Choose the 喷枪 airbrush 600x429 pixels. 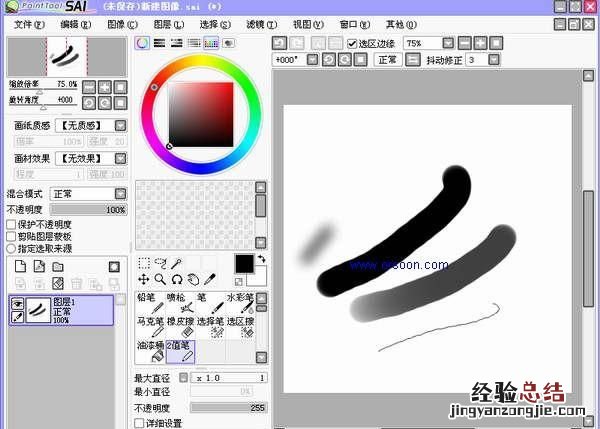tap(180, 303)
